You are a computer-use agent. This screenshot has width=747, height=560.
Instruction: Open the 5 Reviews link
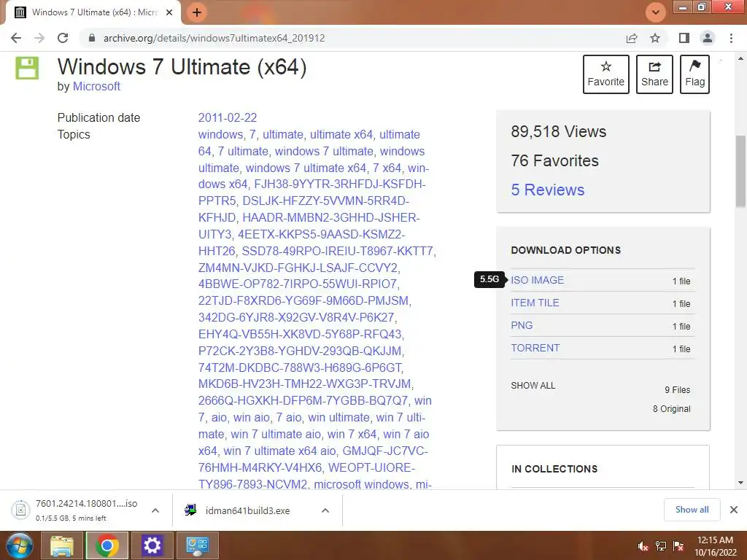(x=547, y=190)
